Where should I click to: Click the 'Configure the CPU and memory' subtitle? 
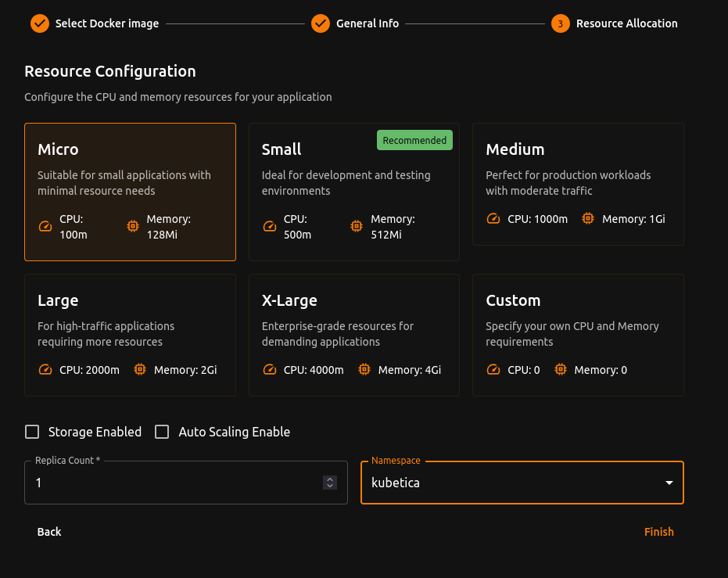178,97
